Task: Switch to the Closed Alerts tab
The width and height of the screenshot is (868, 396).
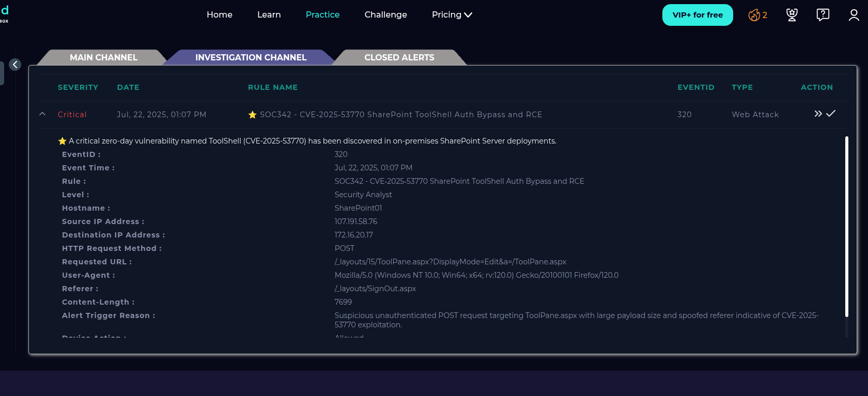Action: [399, 57]
